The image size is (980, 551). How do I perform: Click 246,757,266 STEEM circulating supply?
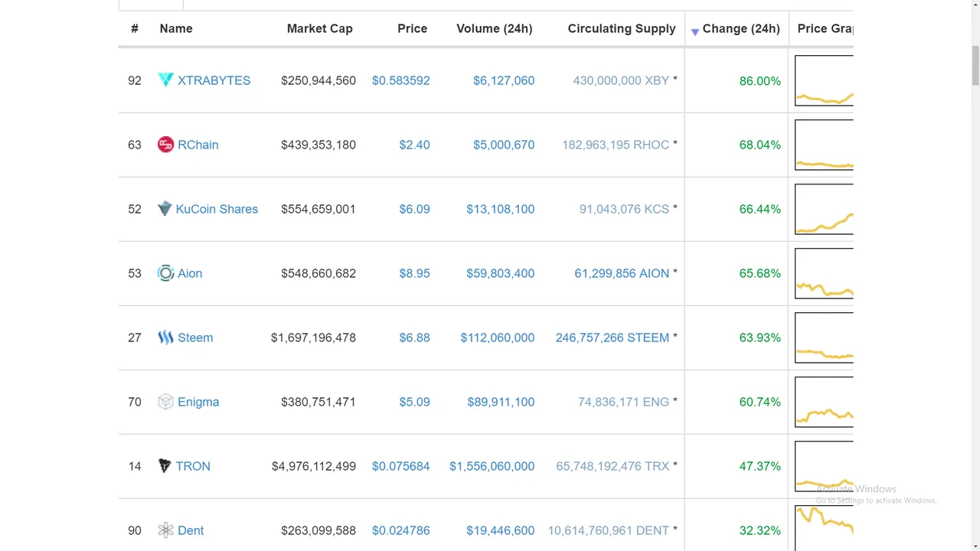coord(612,337)
